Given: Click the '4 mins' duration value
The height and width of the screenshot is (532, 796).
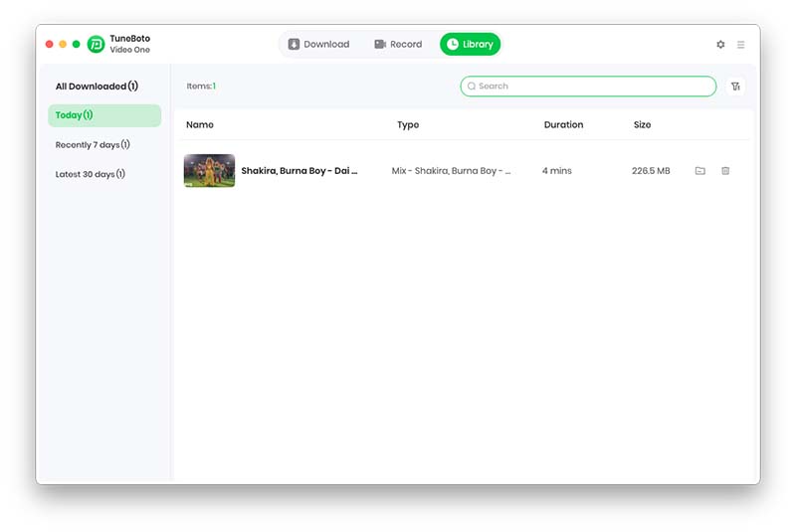Looking at the screenshot, I should (x=557, y=171).
